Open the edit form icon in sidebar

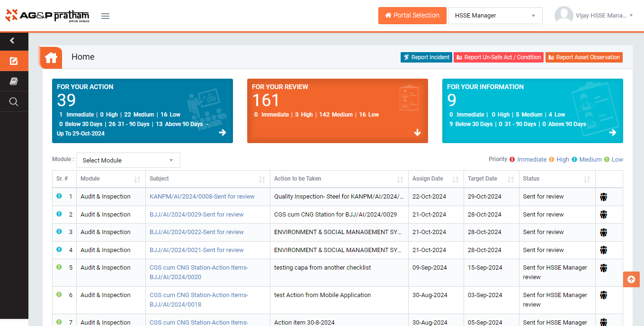pyautogui.click(x=14, y=61)
